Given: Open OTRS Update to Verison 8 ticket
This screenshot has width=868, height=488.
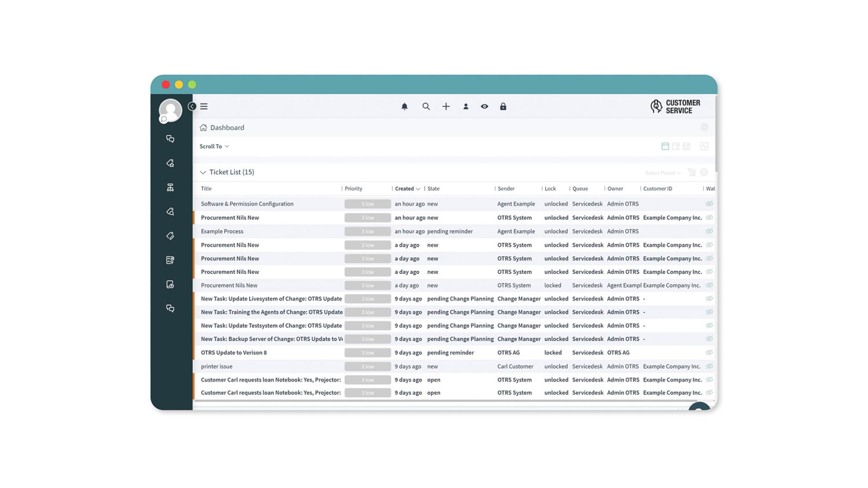Looking at the screenshot, I should click(x=234, y=352).
